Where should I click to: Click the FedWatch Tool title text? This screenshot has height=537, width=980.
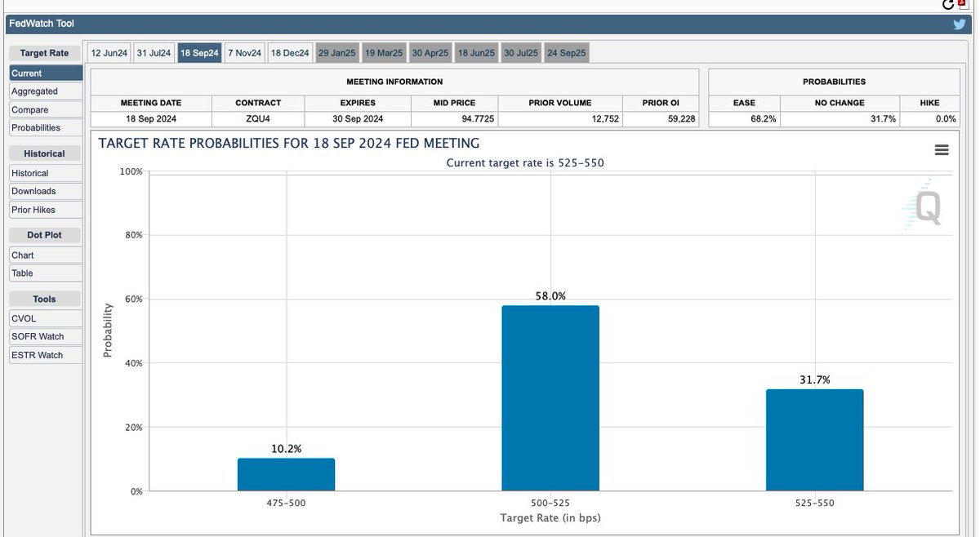coord(42,24)
